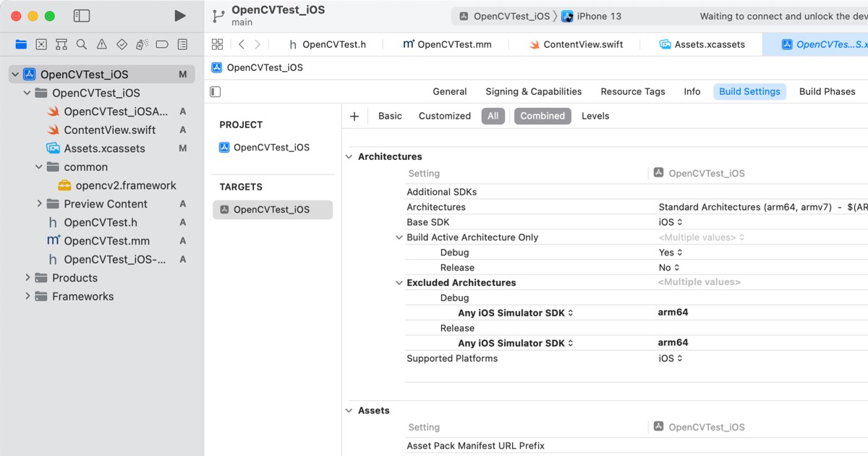Open the Issue navigator warning triangle

pyautogui.click(x=102, y=44)
